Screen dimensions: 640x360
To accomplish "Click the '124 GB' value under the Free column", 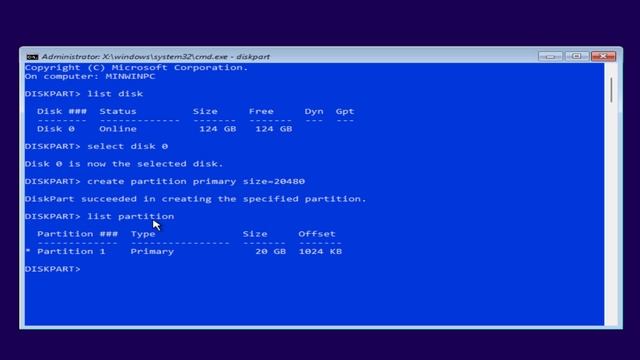I will click(274, 129).
